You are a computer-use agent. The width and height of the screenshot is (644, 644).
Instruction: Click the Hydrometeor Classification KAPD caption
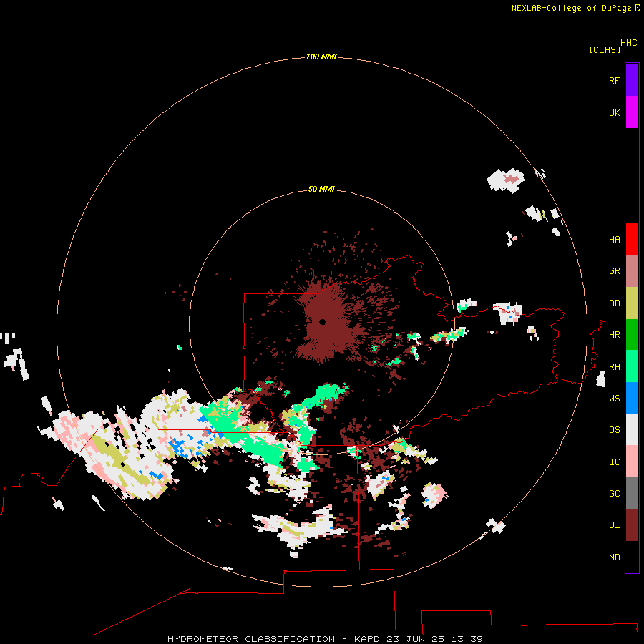coord(325,639)
